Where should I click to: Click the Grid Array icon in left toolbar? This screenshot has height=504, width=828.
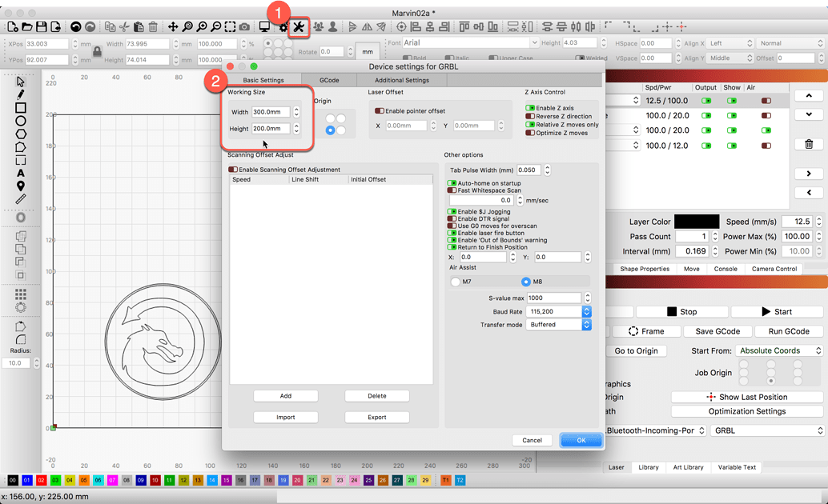coord(21,294)
